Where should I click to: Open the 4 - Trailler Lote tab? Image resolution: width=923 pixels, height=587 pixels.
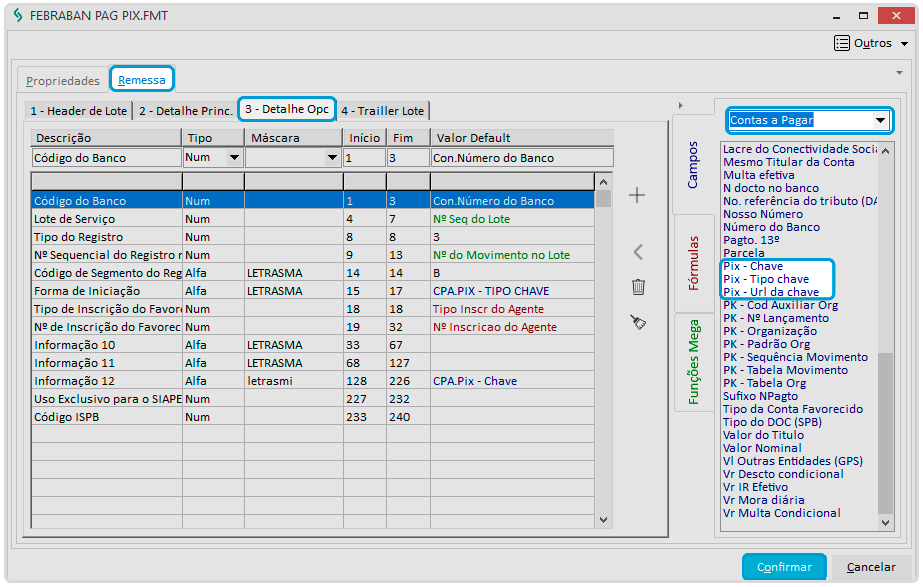point(383,111)
